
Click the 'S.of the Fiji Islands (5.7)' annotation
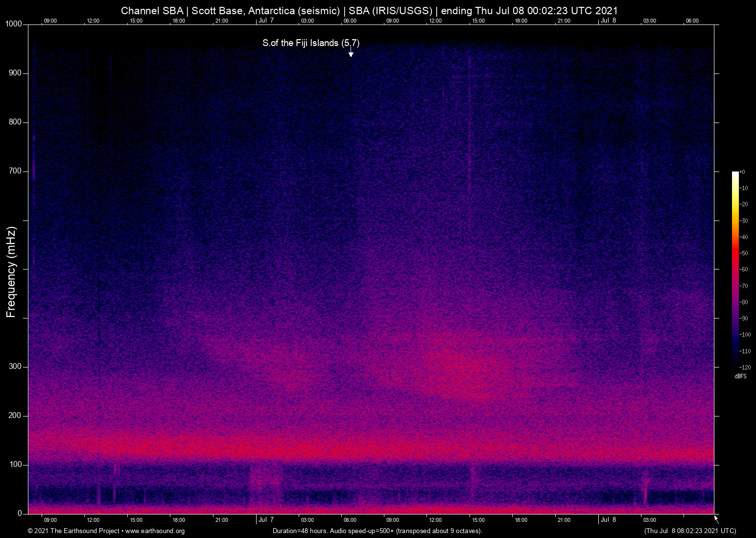311,43
